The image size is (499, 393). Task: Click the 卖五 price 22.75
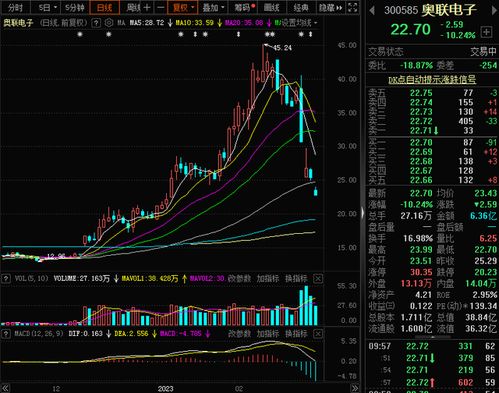click(421, 93)
